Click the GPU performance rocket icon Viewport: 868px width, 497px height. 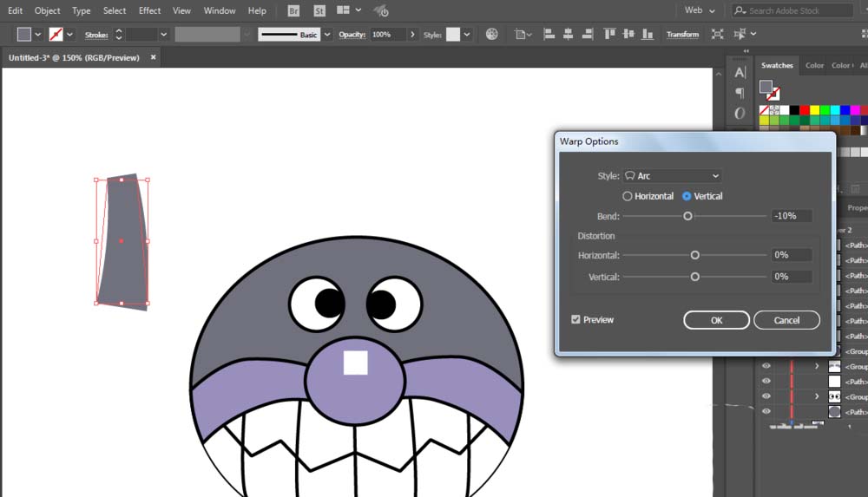pyautogui.click(x=381, y=10)
